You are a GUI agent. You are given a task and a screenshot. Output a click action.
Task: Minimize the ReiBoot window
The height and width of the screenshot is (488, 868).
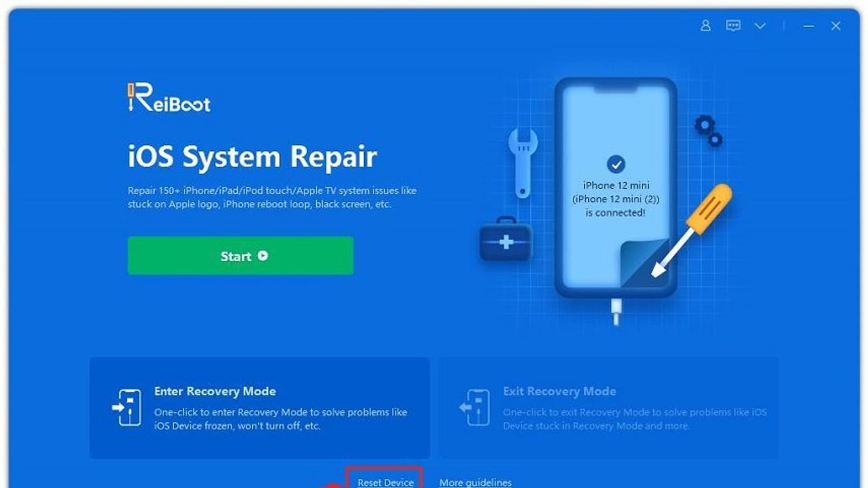(808, 26)
